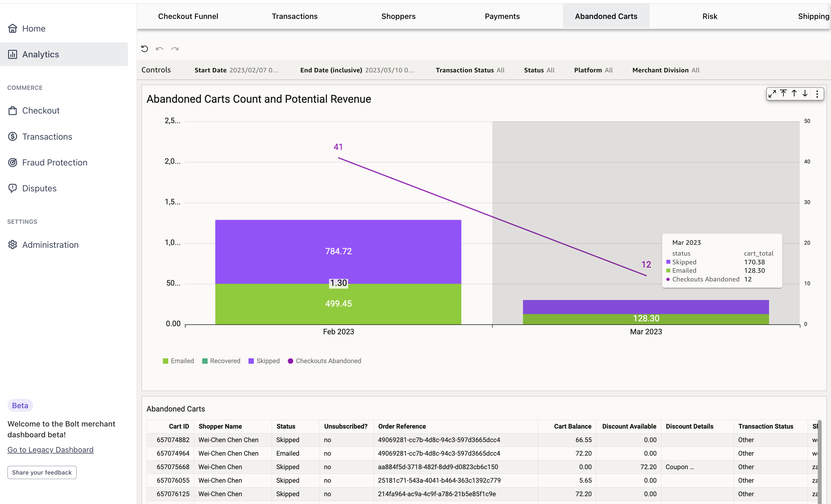Click the Analytics sidebar icon
This screenshot has width=831, height=504.
pos(13,54)
